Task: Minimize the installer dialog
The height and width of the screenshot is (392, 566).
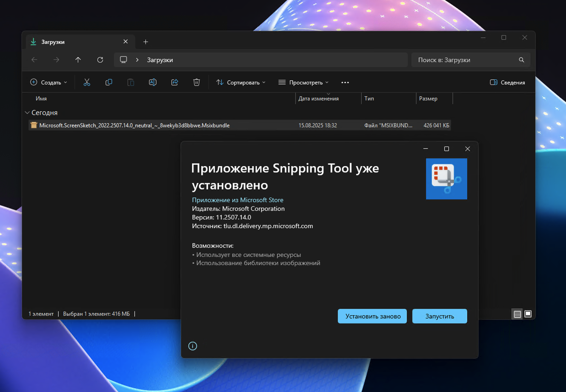Action: click(x=426, y=149)
